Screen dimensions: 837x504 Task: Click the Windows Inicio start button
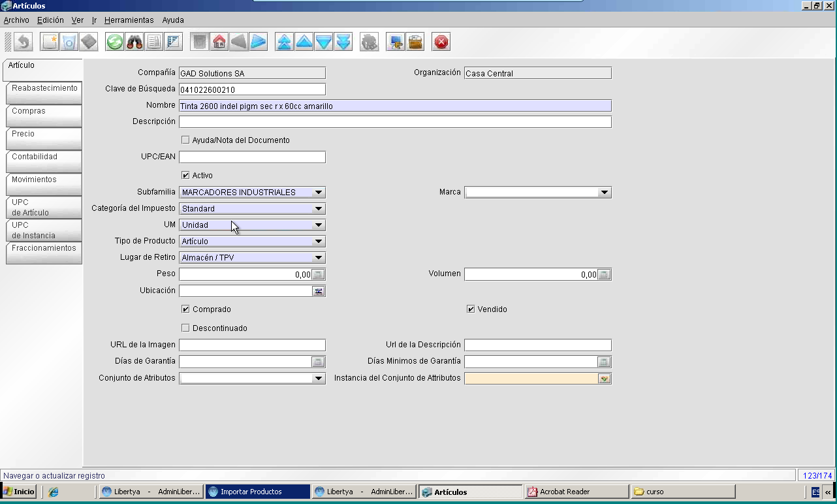pyautogui.click(x=19, y=492)
